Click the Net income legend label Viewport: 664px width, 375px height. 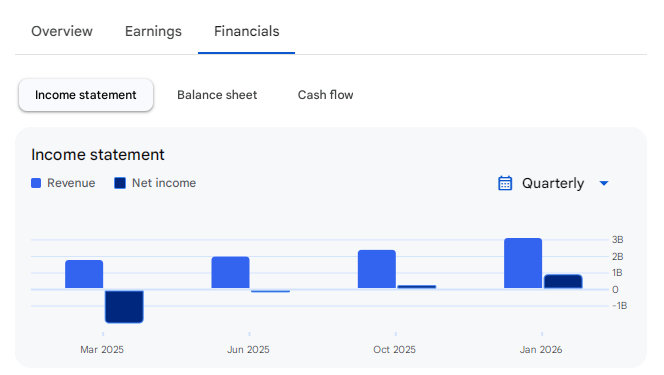click(x=164, y=183)
